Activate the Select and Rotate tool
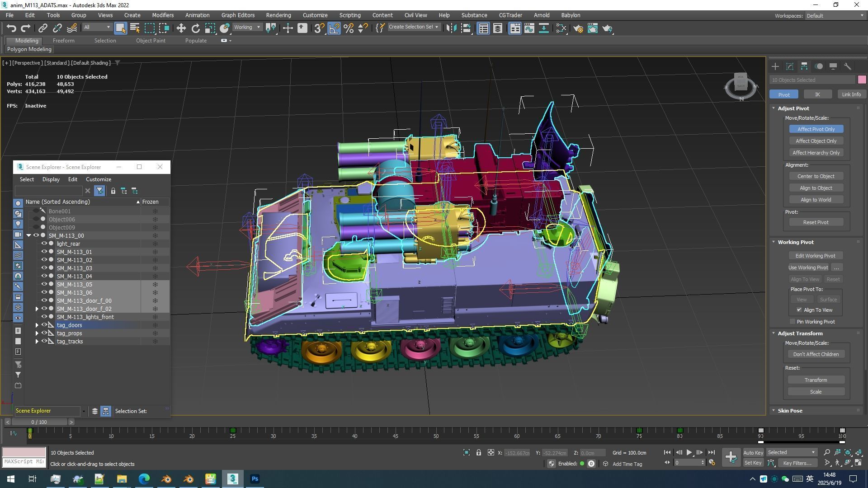The height and width of the screenshot is (488, 868). (195, 28)
